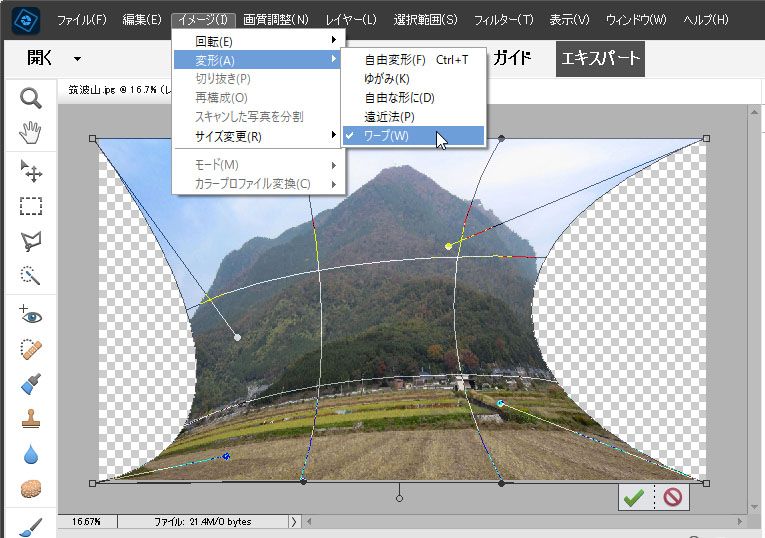
Task: Commit the warp with green checkmark
Action: 634,498
